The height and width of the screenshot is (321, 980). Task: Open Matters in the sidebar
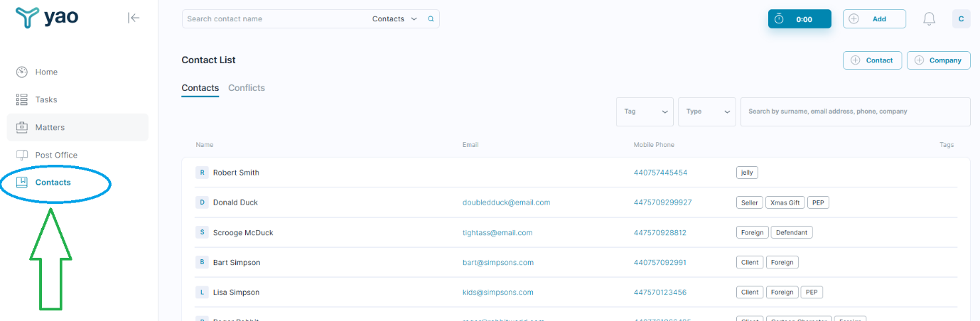tap(50, 127)
